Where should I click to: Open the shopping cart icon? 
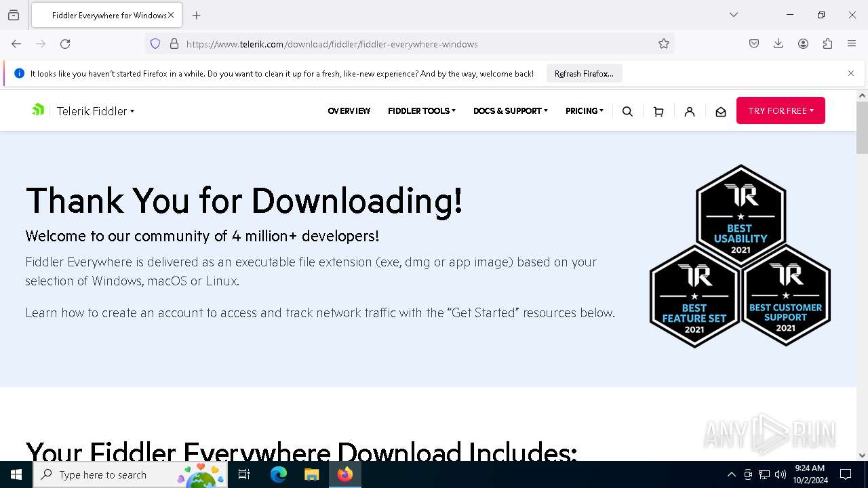[658, 112]
